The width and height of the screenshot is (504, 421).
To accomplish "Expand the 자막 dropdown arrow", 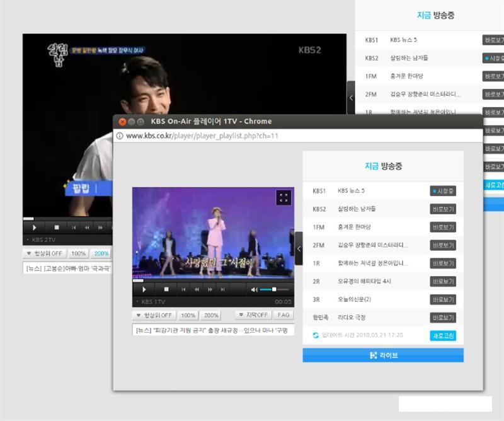I will (241, 314).
